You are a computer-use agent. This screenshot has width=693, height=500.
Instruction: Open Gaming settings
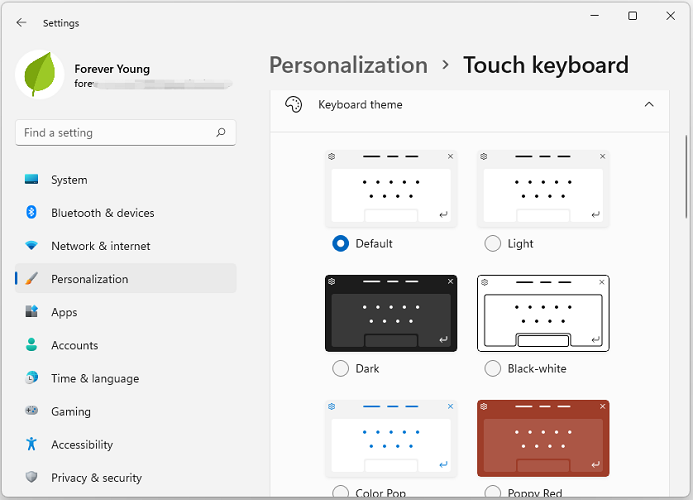[126, 411]
